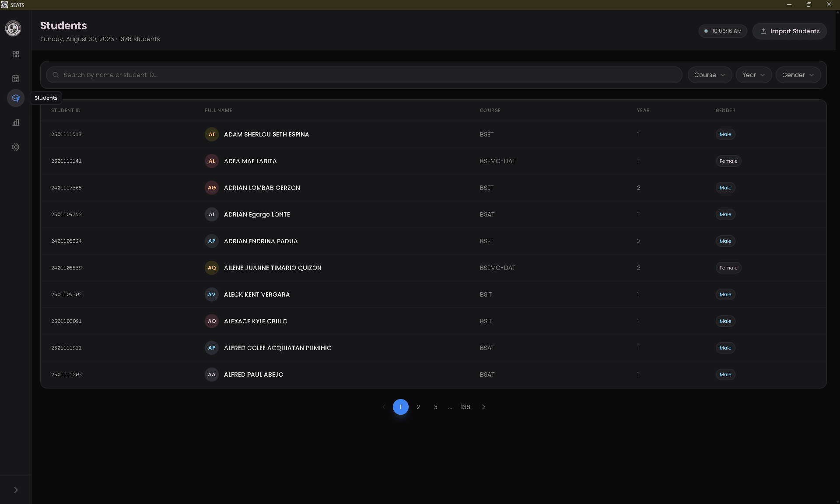The width and height of the screenshot is (840, 504).
Task: Click the next page arrow
Action: tap(483, 407)
